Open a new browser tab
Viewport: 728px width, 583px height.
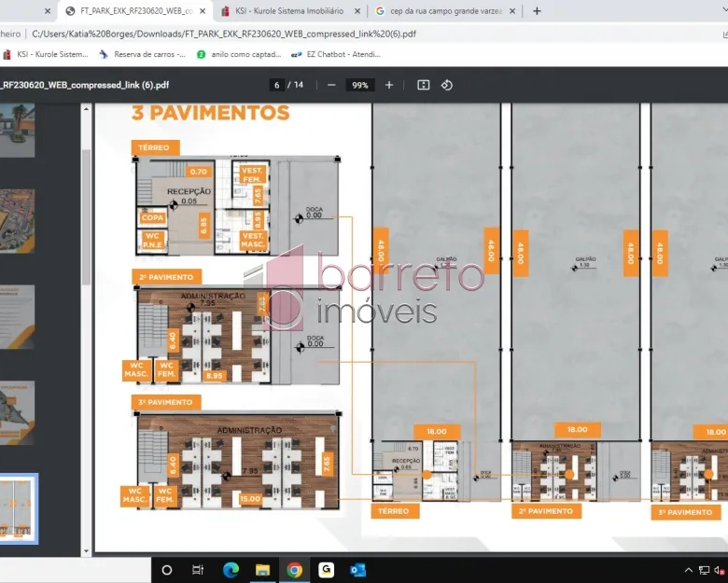[537, 11]
